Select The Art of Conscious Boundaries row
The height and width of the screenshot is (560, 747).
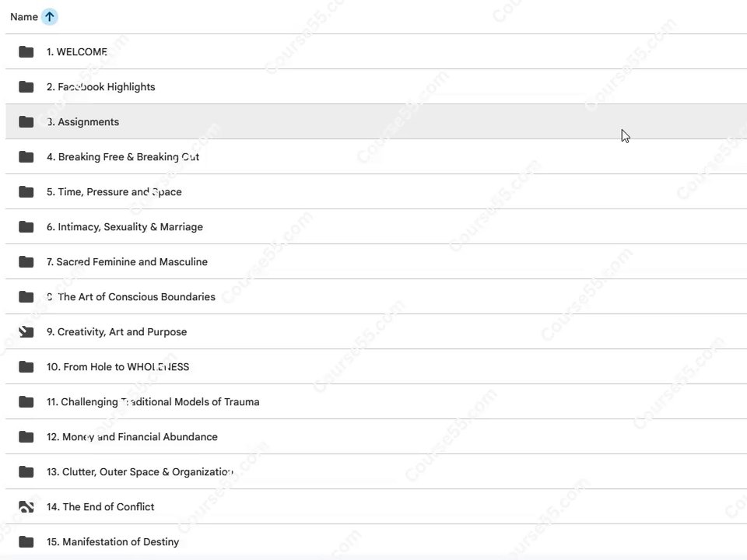(376, 296)
